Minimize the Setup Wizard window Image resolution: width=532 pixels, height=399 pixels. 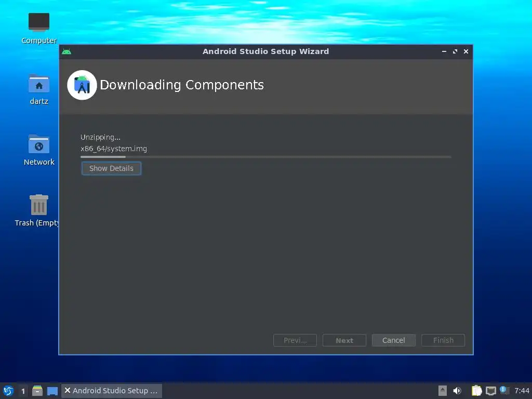tap(444, 51)
